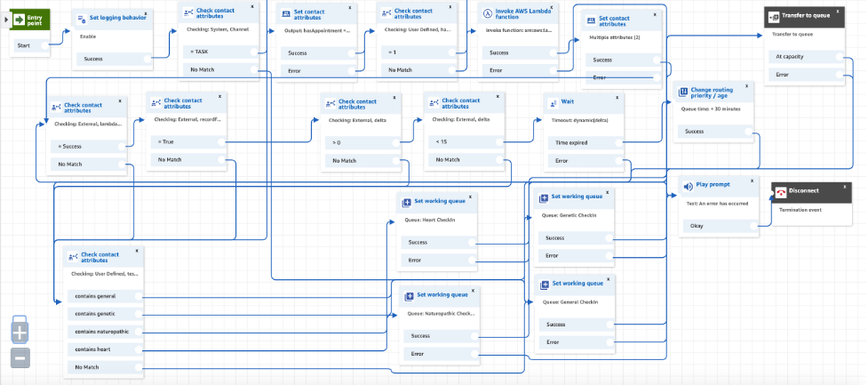Close the Invoke AWS Lambda function block
This screenshot has height=385, width=868.
coord(551,8)
